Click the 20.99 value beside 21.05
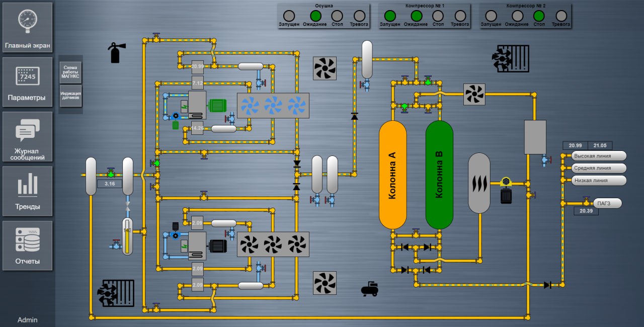This screenshot has height=327, width=644. coord(575,145)
